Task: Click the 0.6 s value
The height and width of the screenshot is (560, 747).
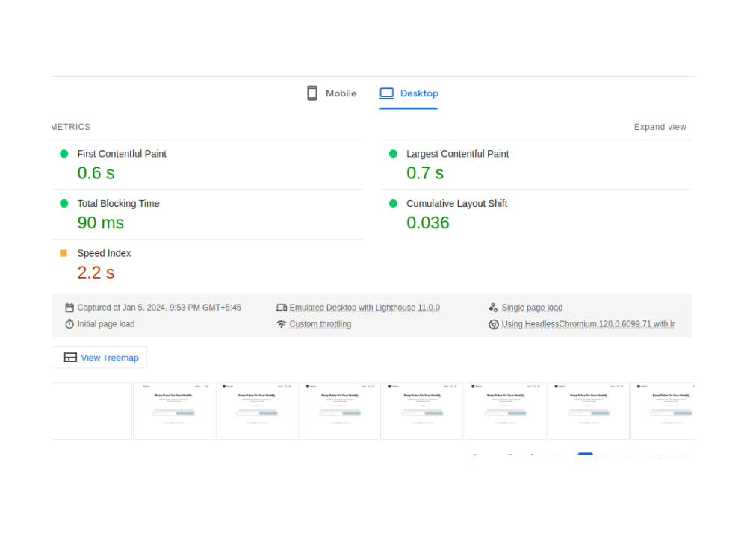Action: click(96, 173)
